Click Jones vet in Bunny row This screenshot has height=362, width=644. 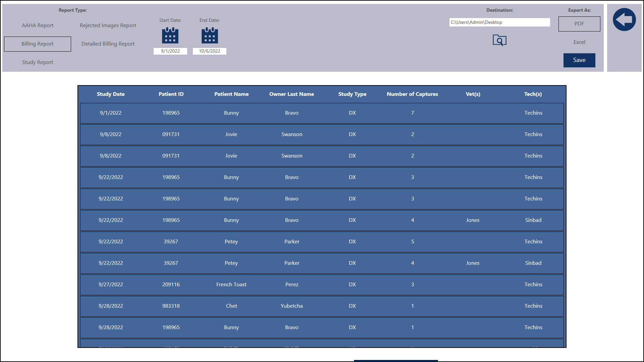point(473,220)
